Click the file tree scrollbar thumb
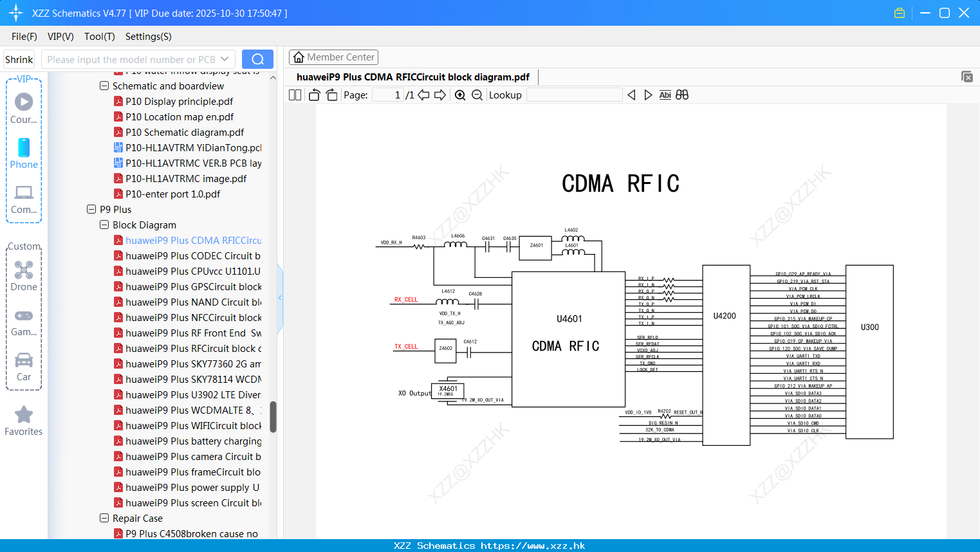Viewport: 980px width, 552px height. (273, 417)
